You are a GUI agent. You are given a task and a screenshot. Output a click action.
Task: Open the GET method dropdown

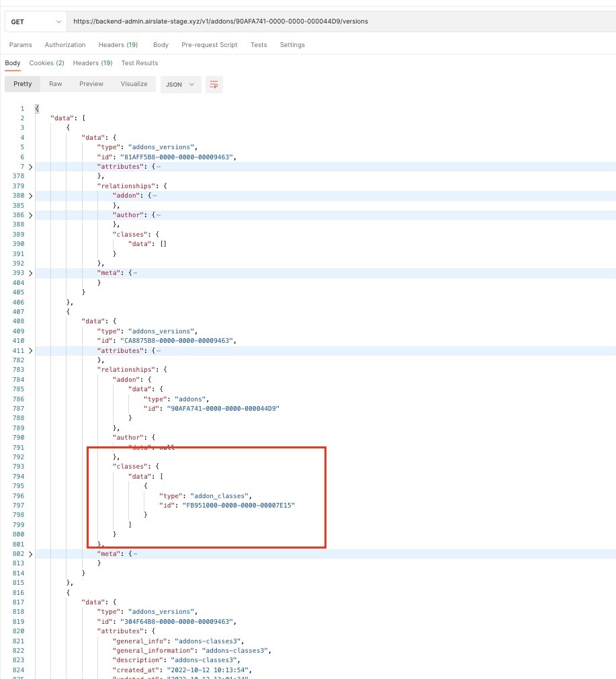(x=36, y=21)
